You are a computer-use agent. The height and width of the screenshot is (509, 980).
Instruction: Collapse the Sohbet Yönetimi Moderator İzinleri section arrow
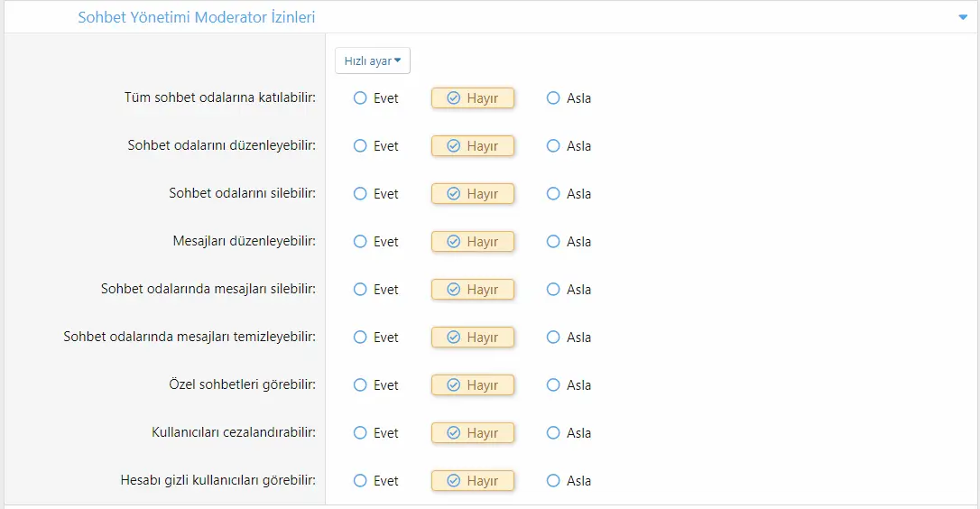coord(963,17)
